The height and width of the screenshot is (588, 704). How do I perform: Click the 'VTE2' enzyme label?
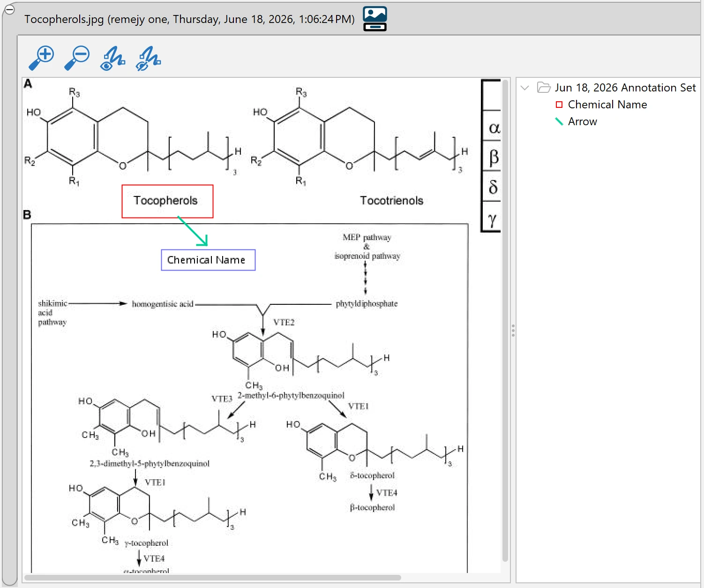coord(284,322)
